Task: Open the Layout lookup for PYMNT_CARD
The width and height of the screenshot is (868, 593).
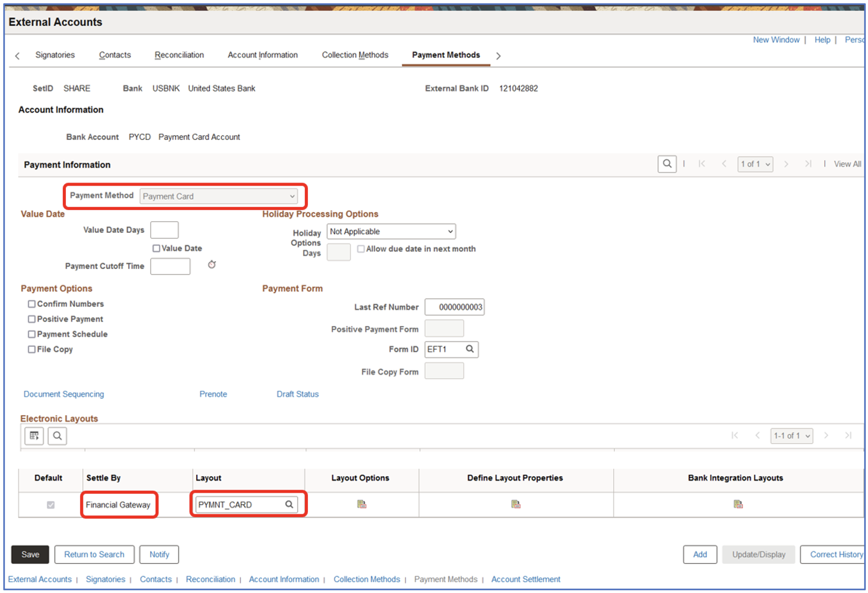Action: pyautogui.click(x=289, y=504)
